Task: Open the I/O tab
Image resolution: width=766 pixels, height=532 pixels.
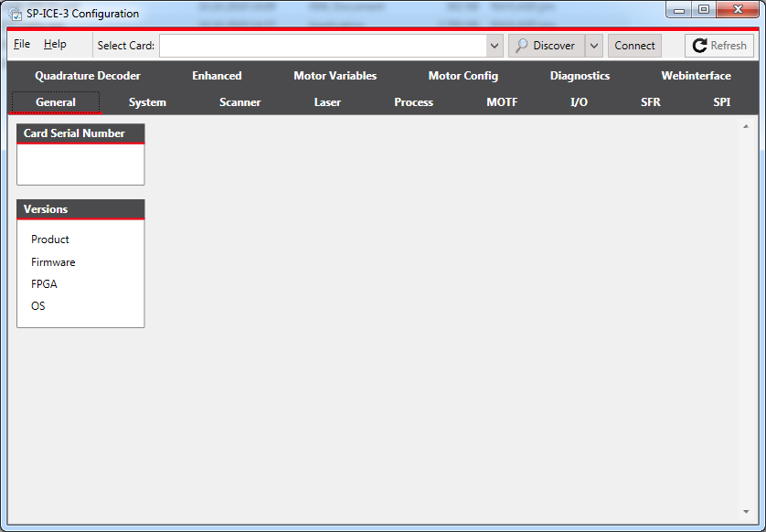Action: (x=579, y=102)
